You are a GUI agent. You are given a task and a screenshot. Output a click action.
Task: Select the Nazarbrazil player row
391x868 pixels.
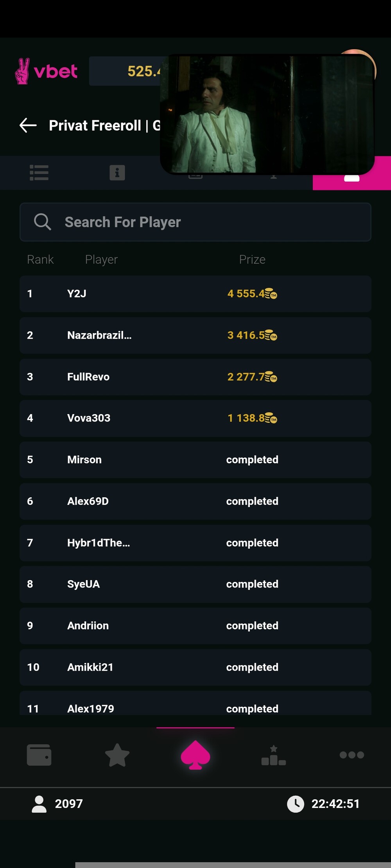point(195,335)
